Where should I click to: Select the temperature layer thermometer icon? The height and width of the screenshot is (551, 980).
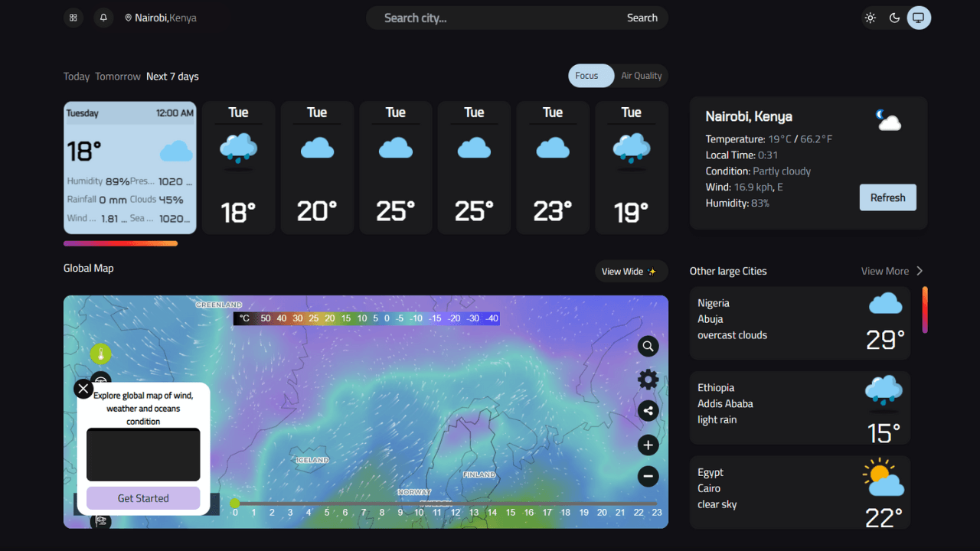tap(100, 354)
